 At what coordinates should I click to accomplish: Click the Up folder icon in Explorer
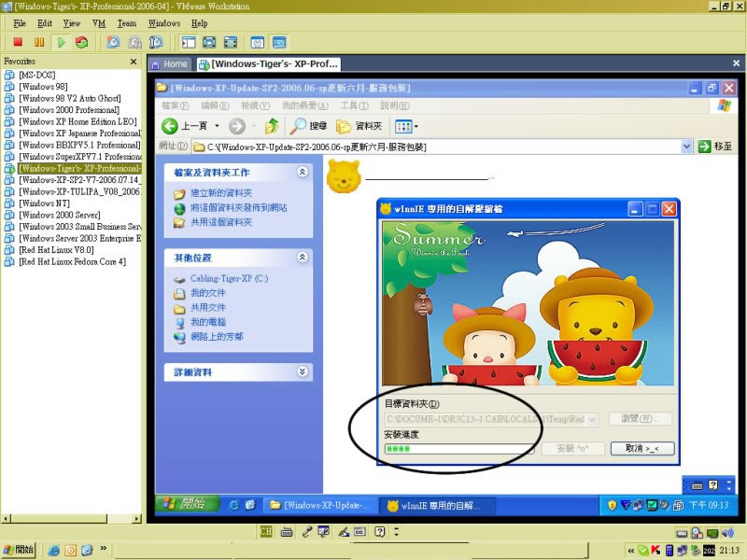(x=272, y=126)
